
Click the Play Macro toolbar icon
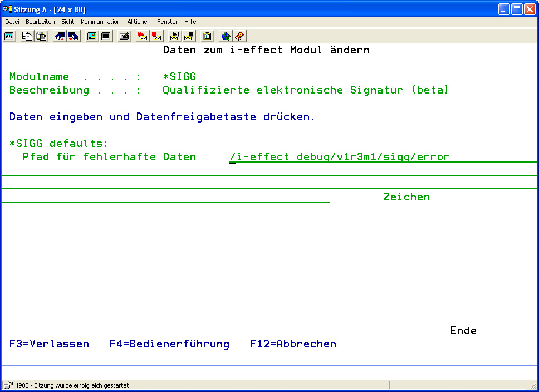174,36
